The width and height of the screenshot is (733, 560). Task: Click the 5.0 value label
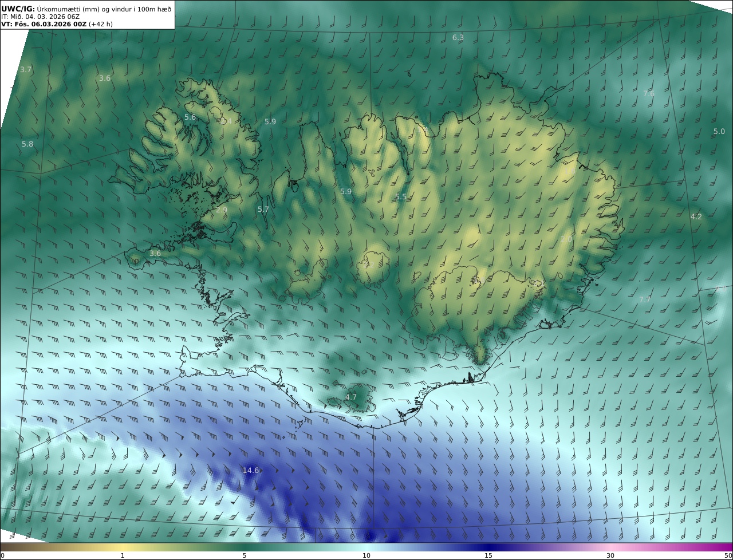click(x=719, y=131)
